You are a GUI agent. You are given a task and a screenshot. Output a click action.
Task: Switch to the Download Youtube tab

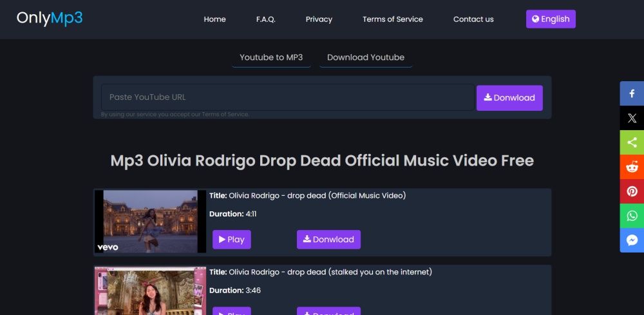pyautogui.click(x=366, y=57)
